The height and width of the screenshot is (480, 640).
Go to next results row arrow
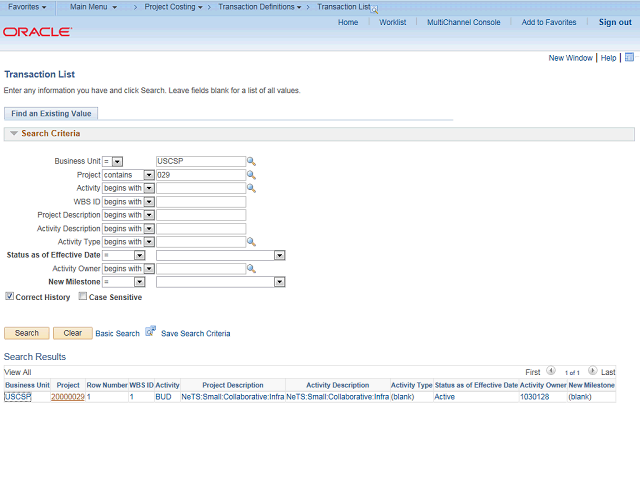tap(592, 371)
